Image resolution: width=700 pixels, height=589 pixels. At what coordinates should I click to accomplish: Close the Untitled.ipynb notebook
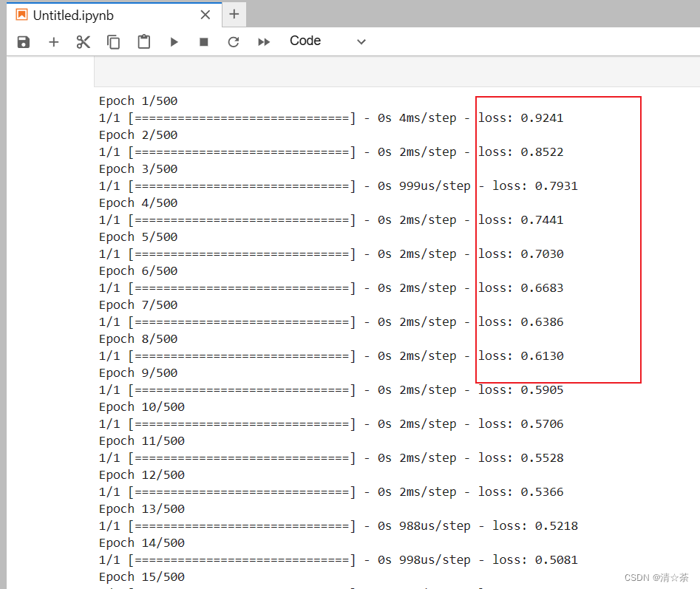205,15
